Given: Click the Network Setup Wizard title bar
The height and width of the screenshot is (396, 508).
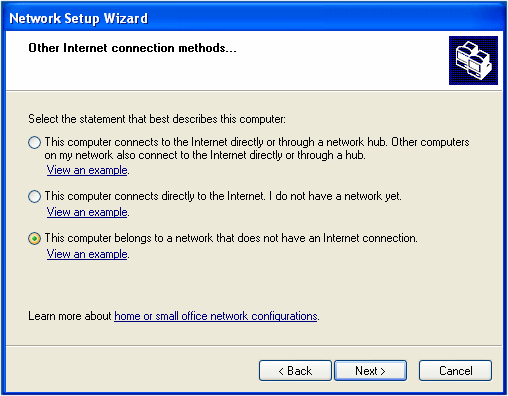Looking at the screenshot, I should [x=254, y=18].
